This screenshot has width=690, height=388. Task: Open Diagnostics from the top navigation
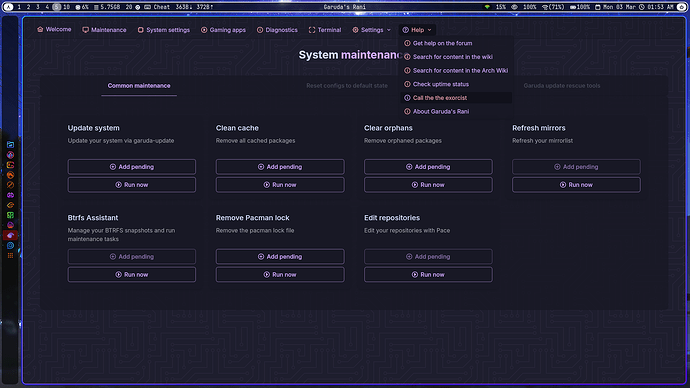tap(277, 30)
